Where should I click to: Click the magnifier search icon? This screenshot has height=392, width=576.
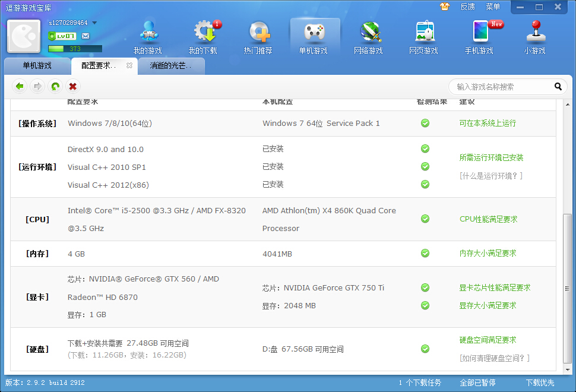[558, 87]
